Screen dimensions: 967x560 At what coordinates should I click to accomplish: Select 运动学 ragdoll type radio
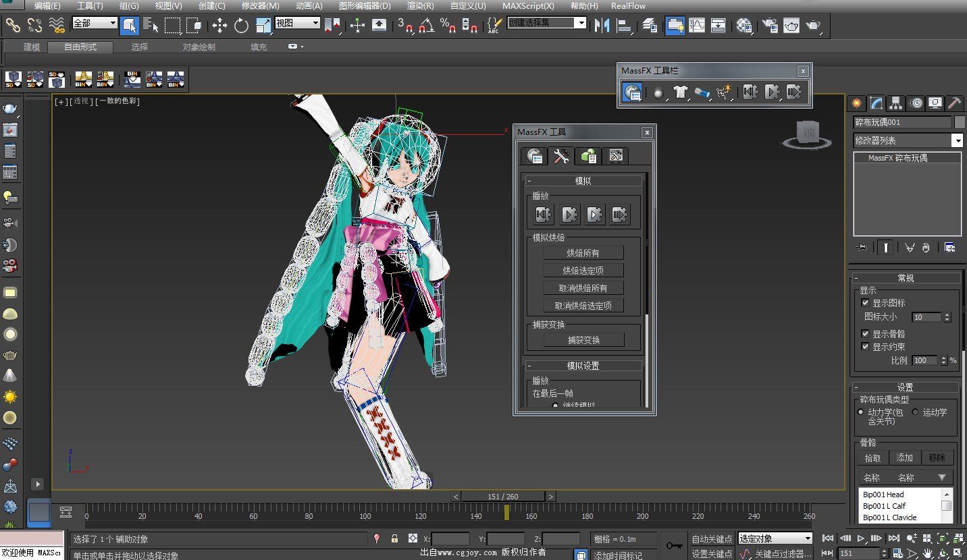point(915,412)
